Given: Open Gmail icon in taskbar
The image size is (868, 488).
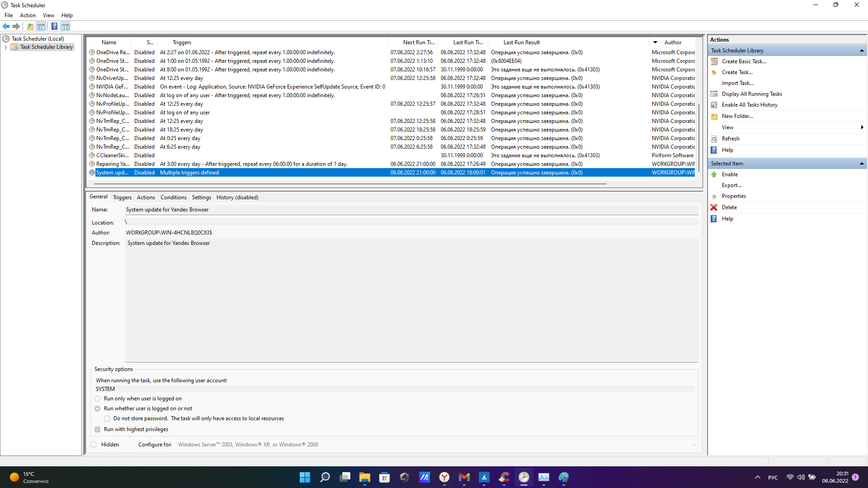Looking at the screenshot, I should [464, 477].
